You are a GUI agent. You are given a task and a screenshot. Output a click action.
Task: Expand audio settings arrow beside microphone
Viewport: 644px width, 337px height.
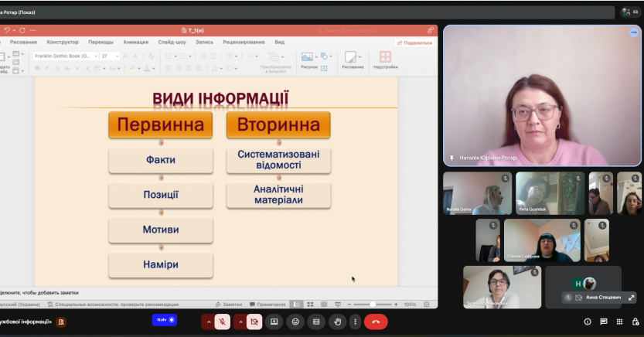[207, 322]
